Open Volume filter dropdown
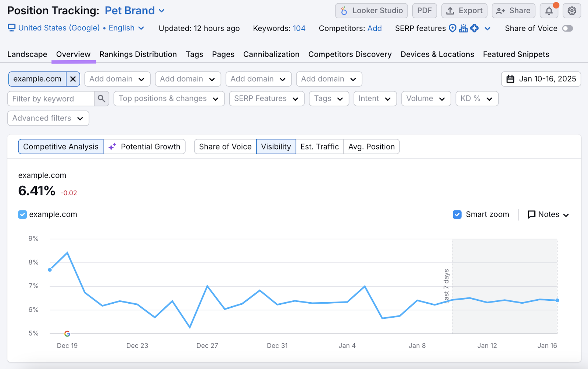 (x=426, y=99)
